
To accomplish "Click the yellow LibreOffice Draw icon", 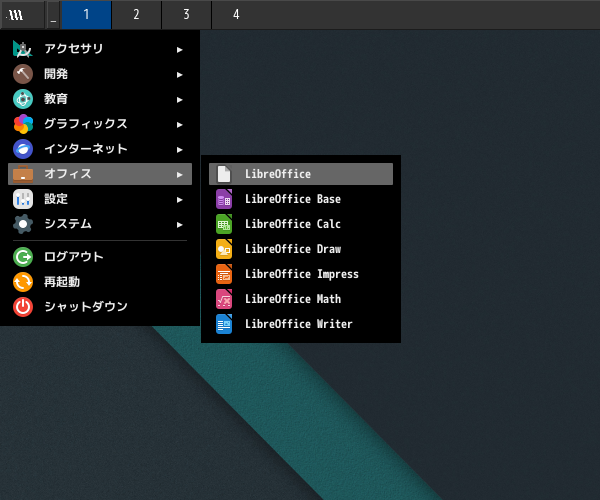I will click(224, 249).
